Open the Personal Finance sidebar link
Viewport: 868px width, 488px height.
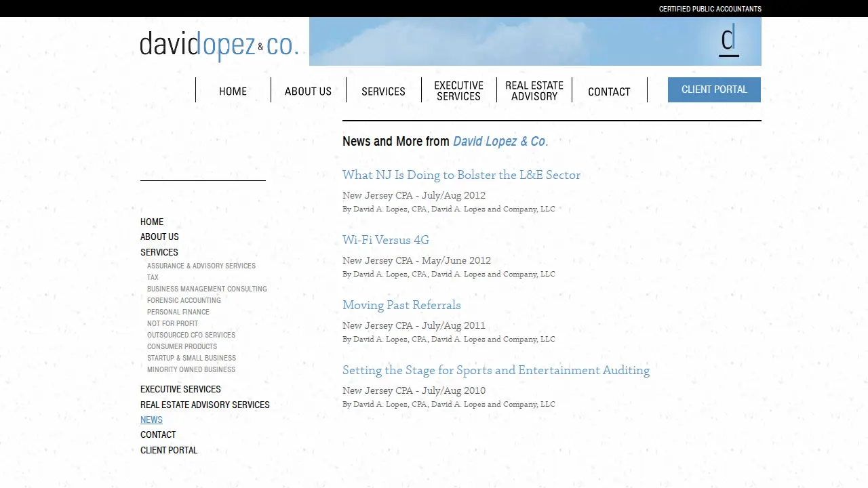tap(178, 312)
